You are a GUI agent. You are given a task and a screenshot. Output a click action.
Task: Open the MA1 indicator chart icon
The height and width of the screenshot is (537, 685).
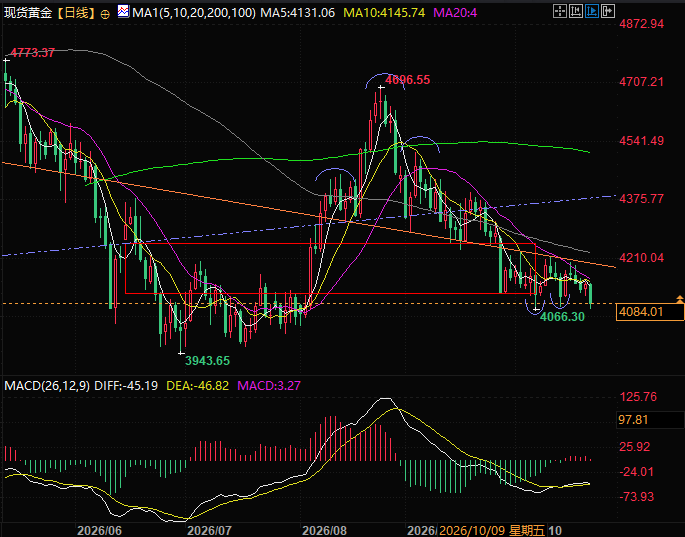point(124,12)
